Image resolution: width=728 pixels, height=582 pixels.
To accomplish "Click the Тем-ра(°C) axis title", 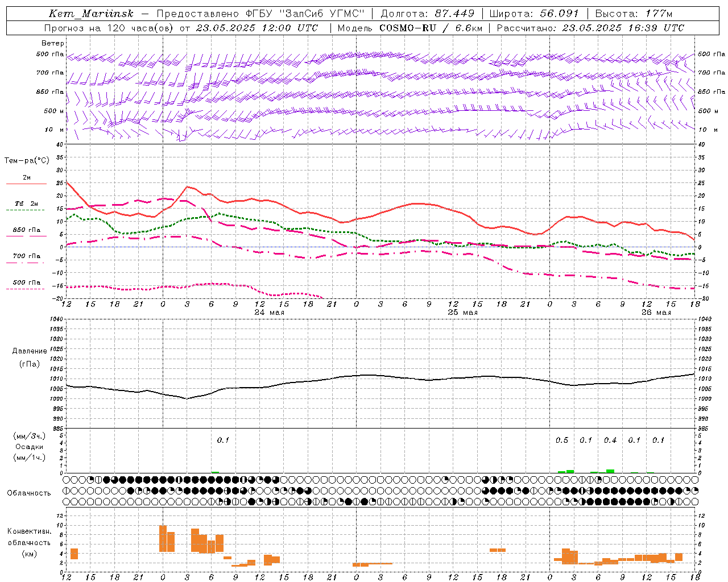I will tap(27, 161).
